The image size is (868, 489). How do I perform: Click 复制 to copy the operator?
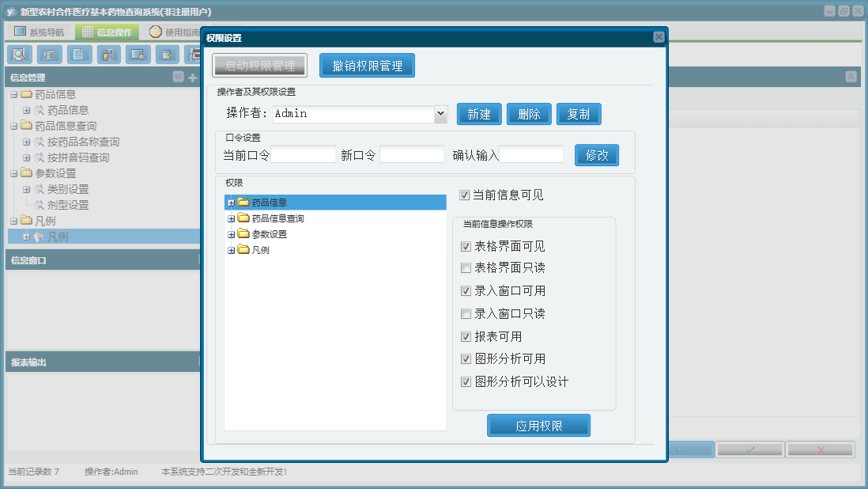coord(579,114)
